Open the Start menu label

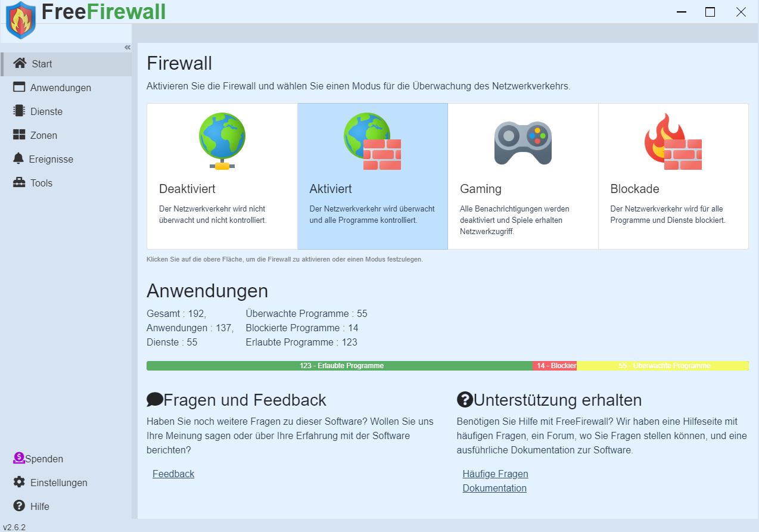(42, 64)
